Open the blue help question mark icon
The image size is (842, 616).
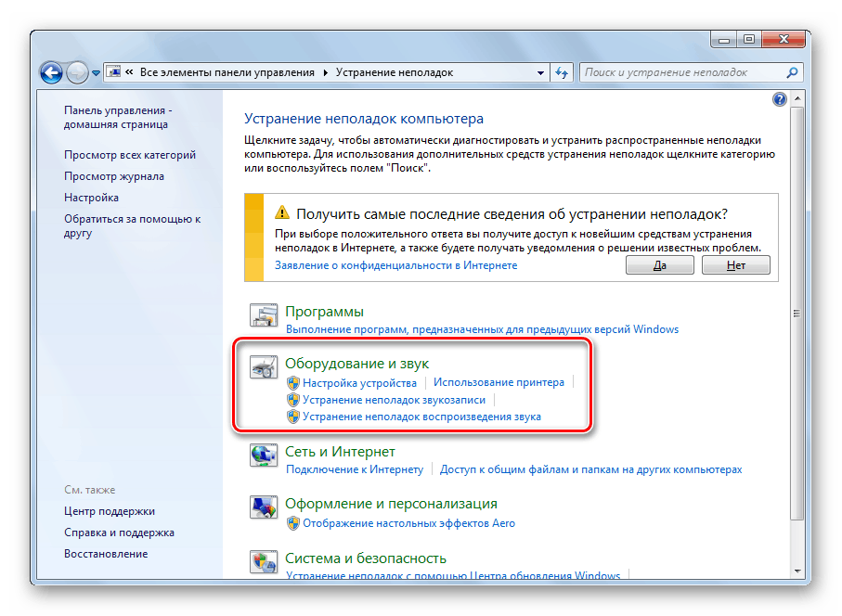coord(779,98)
